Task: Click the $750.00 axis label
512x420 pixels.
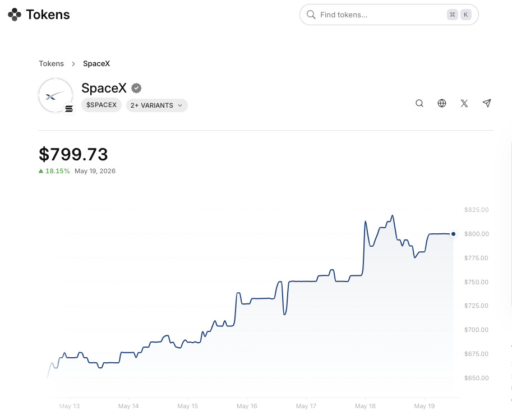Action: tap(477, 282)
